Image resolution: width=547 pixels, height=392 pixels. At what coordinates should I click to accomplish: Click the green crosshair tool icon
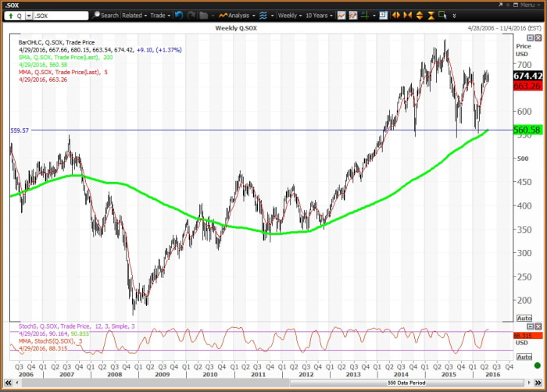click(364, 15)
